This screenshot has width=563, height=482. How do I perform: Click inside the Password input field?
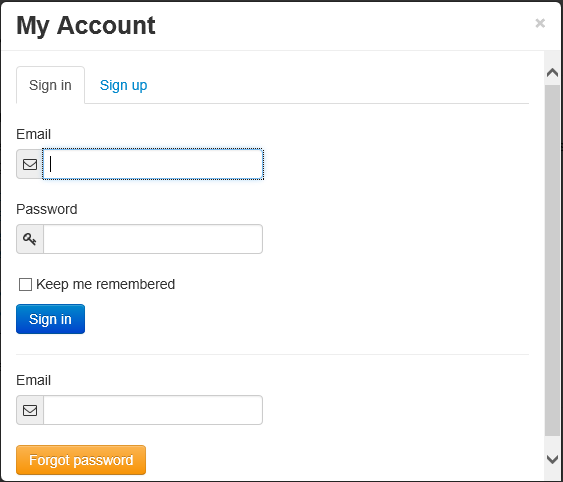point(153,239)
